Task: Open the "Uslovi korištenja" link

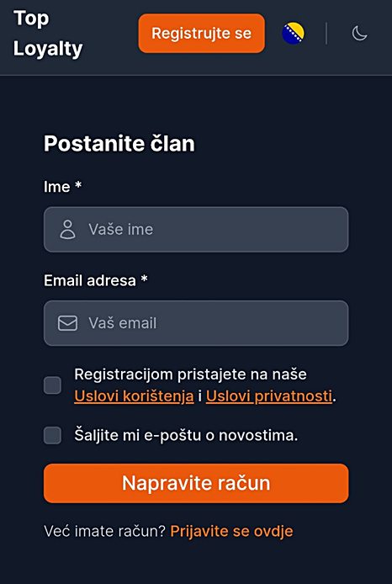Action: [x=134, y=396]
